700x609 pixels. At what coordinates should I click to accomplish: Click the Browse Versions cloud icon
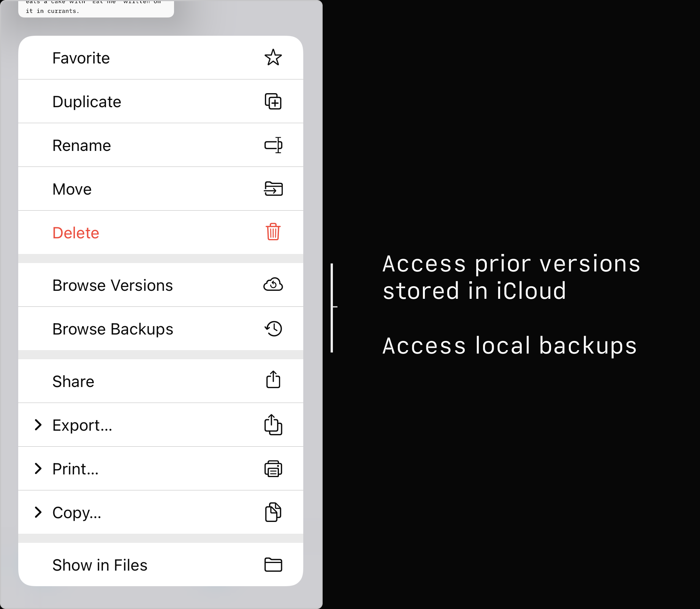[273, 285]
